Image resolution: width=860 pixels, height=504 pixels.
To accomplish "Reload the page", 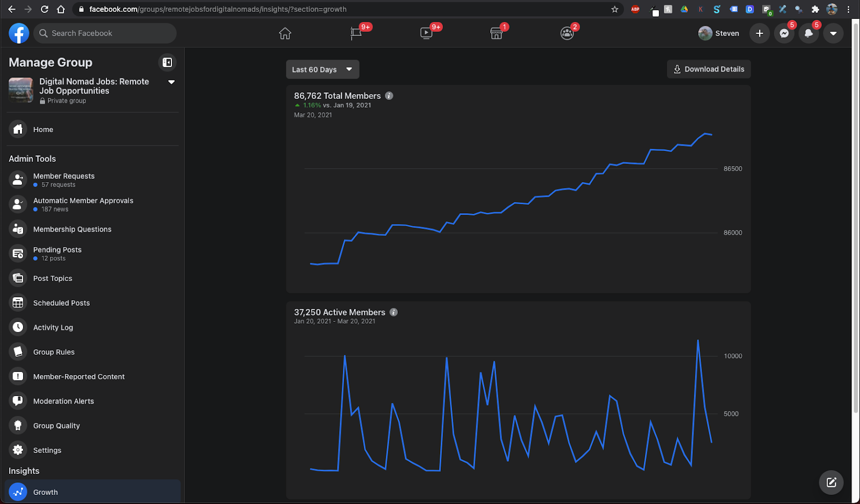I will pyautogui.click(x=45, y=9).
